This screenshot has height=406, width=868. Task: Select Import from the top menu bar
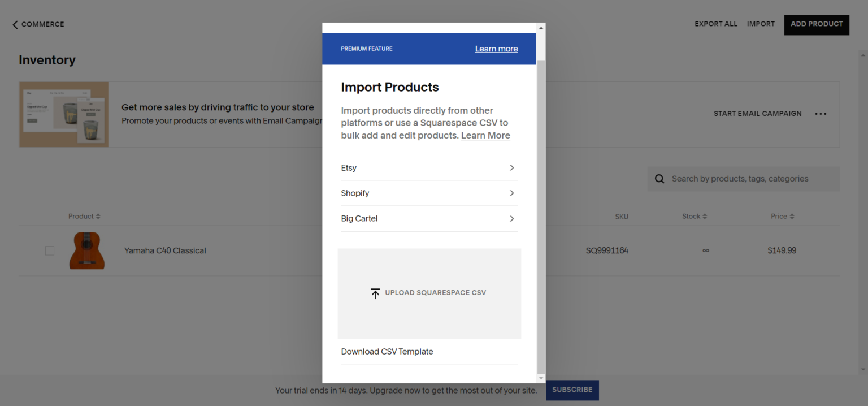pos(761,24)
